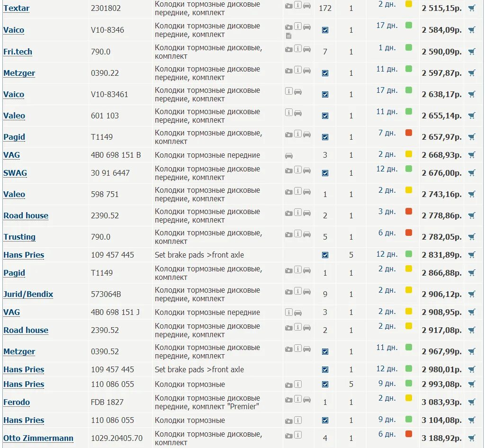Screen dimensions: 485x448
Task: Click price 2 778,86р.
Action: click(441, 215)
